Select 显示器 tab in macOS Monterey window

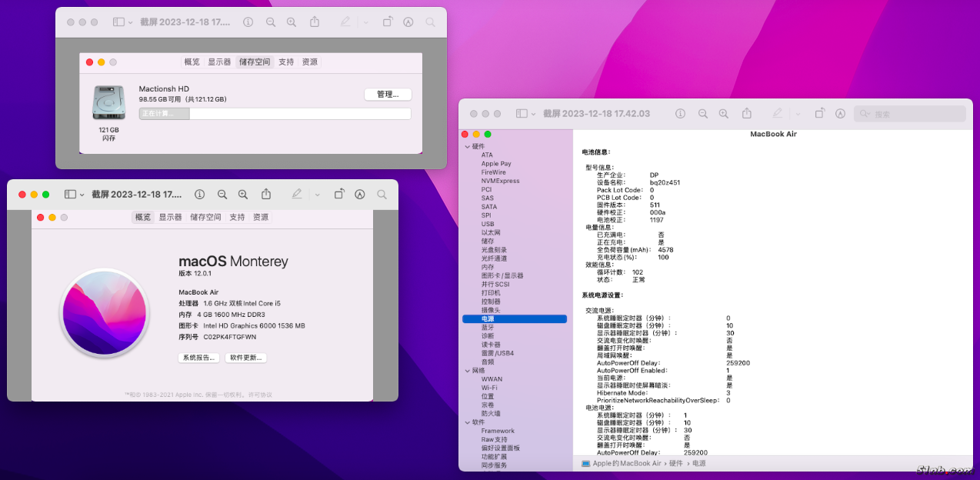[171, 218]
